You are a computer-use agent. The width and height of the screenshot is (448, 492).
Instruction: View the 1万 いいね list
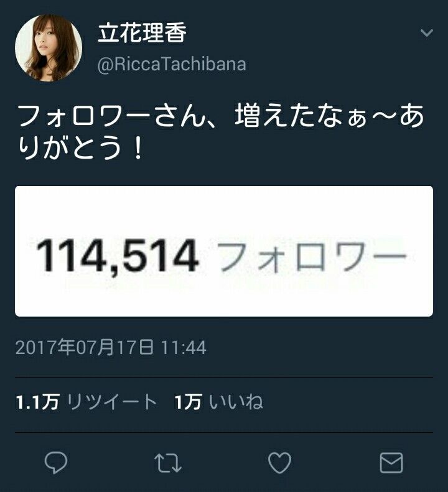coord(218,402)
